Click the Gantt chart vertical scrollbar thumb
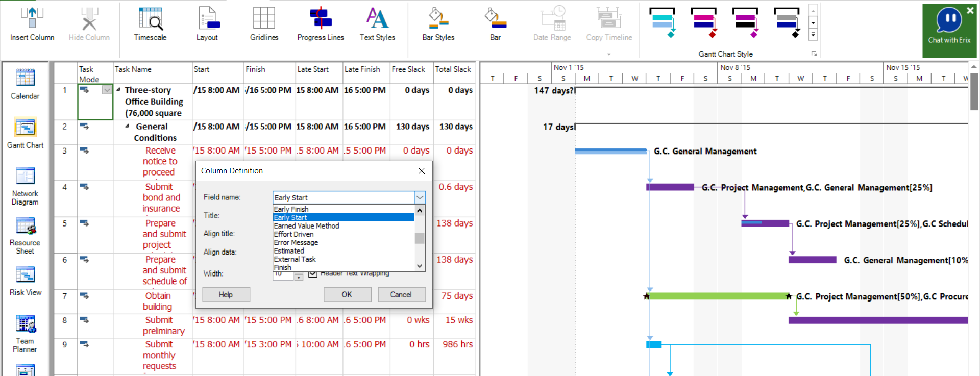The image size is (980, 376). click(x=974, y=91)
